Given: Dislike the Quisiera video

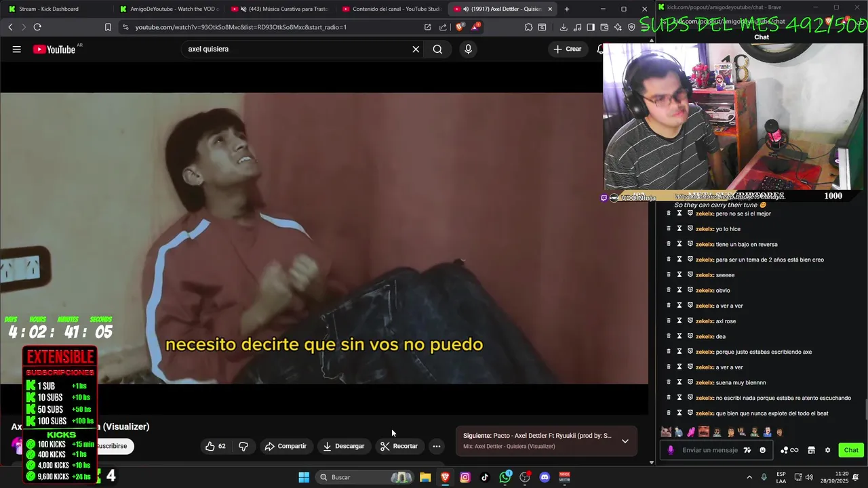Looking at the screenshot, I should 243,446.
